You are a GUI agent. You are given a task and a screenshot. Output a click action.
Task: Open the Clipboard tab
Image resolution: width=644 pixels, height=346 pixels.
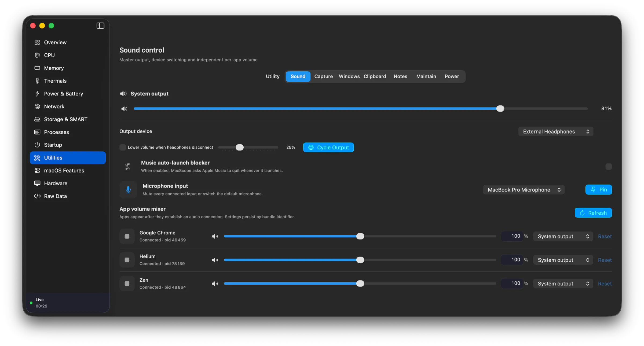(375, 76)
